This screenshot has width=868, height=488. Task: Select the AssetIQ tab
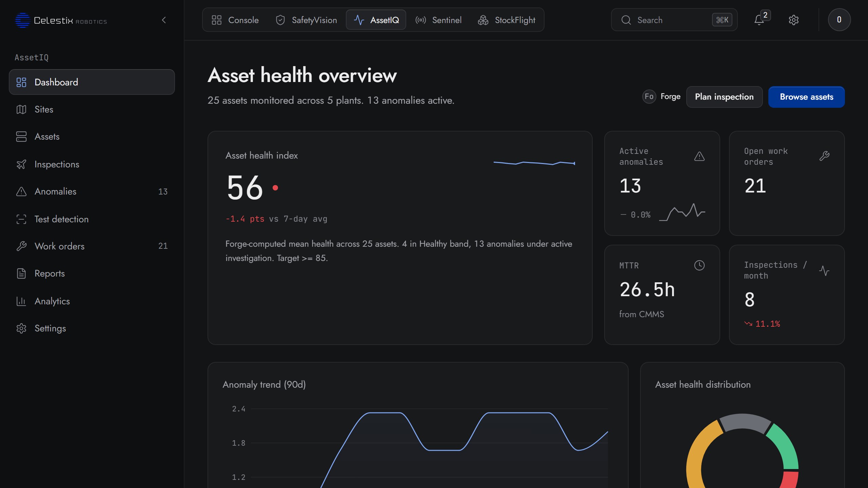(x=376, y=20)
